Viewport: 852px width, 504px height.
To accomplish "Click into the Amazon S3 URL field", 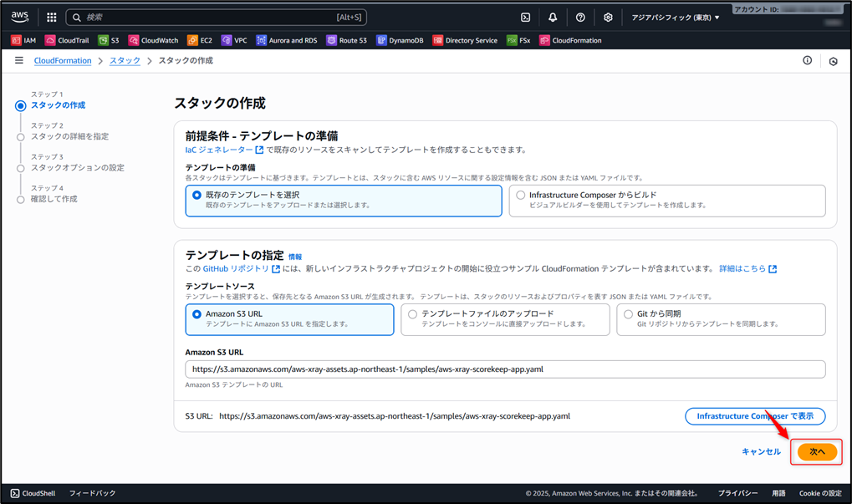I will 505,369.
